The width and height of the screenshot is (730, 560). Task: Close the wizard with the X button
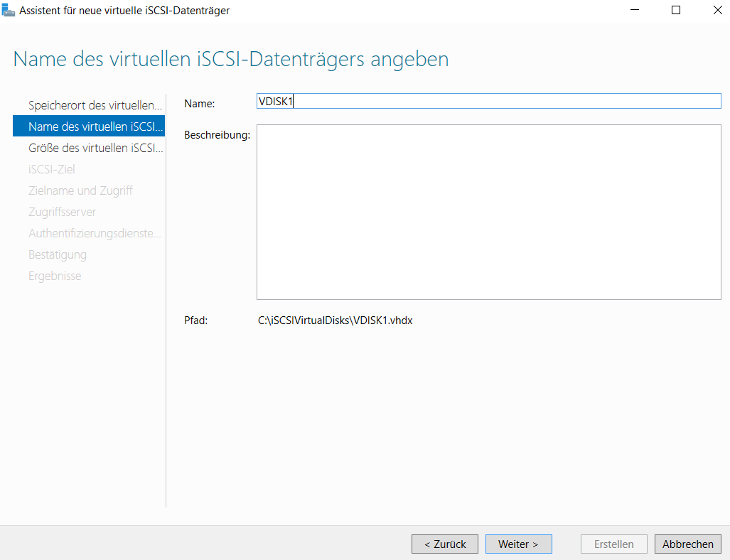click(716, 11)
